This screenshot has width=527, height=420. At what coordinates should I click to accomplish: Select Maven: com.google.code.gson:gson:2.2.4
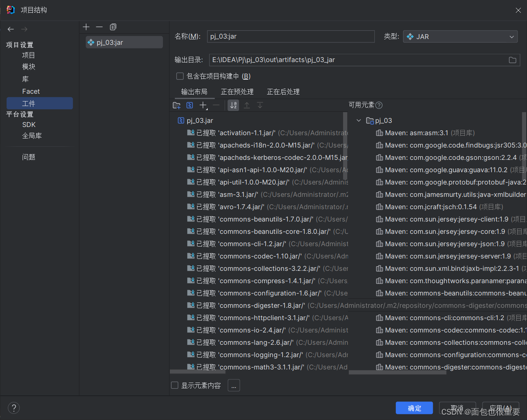(x=450, y=157)
